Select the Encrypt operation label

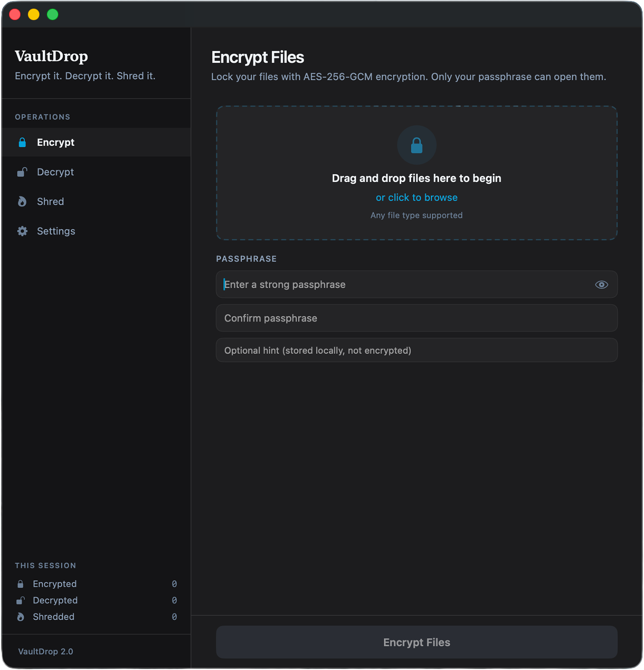(x=55, y=143)
